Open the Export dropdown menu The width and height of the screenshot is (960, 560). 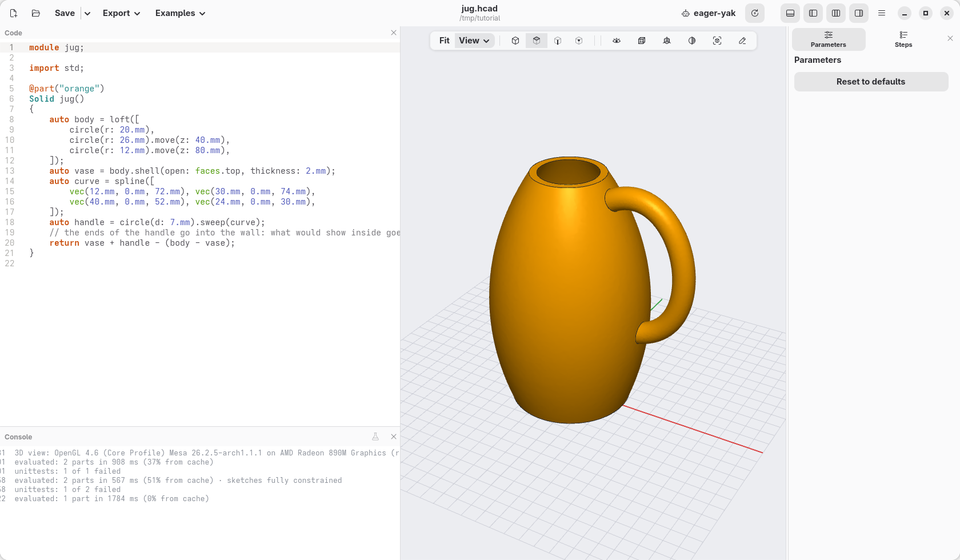(x=121, y=13)
